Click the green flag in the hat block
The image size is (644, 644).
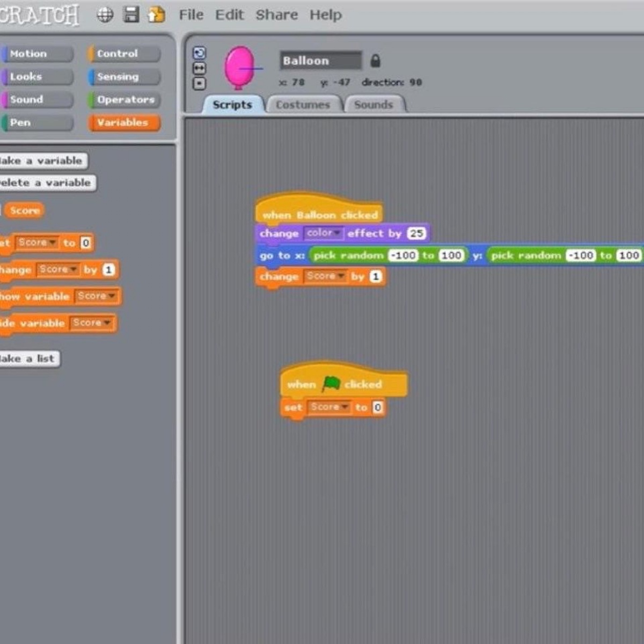[331, 384]
